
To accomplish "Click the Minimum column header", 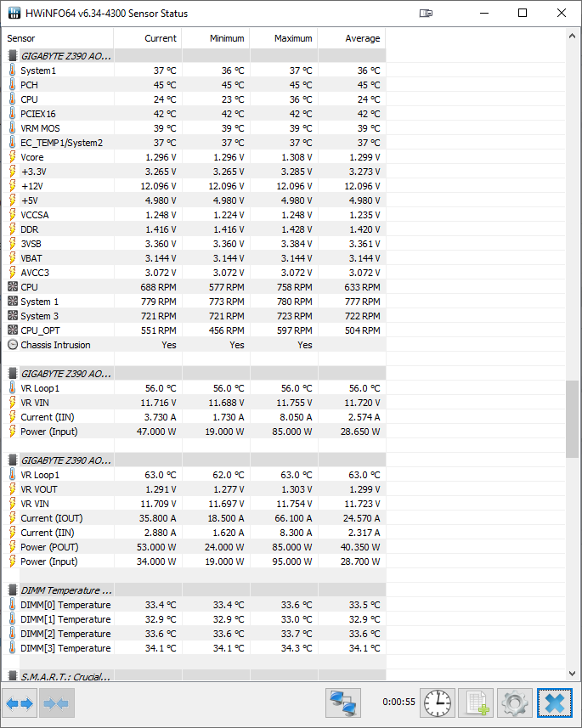I will [216, 38].
